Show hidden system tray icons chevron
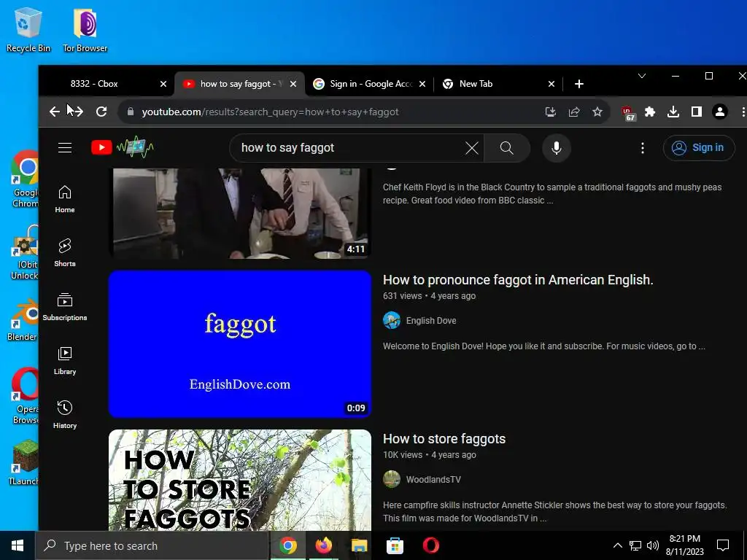747x560 pixels. tap(617, 545)
